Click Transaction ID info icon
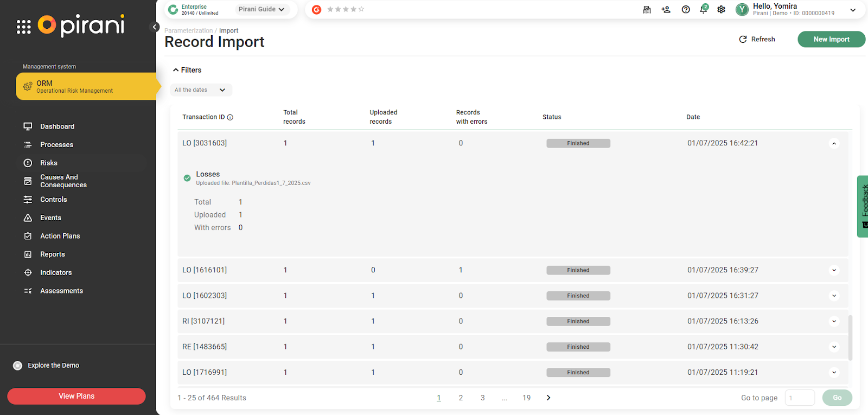This screenshot has height=415, width=868. [x=230, y=117]
